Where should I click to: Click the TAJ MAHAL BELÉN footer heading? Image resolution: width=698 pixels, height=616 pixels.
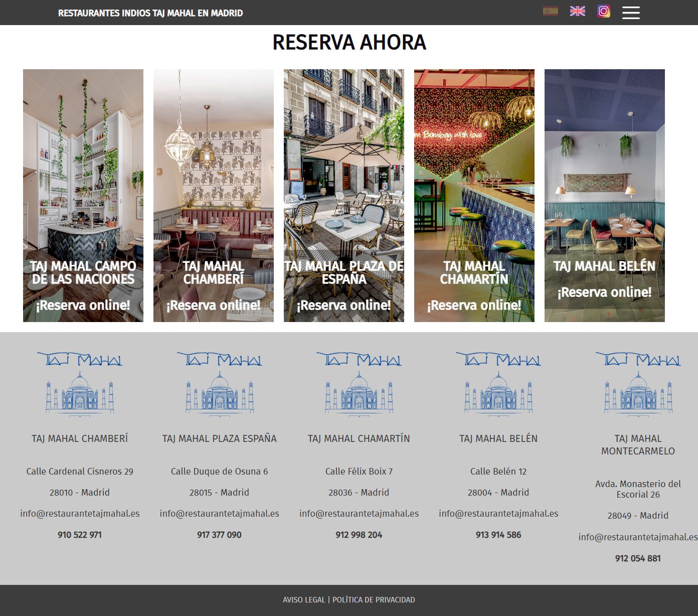(498, 438)
